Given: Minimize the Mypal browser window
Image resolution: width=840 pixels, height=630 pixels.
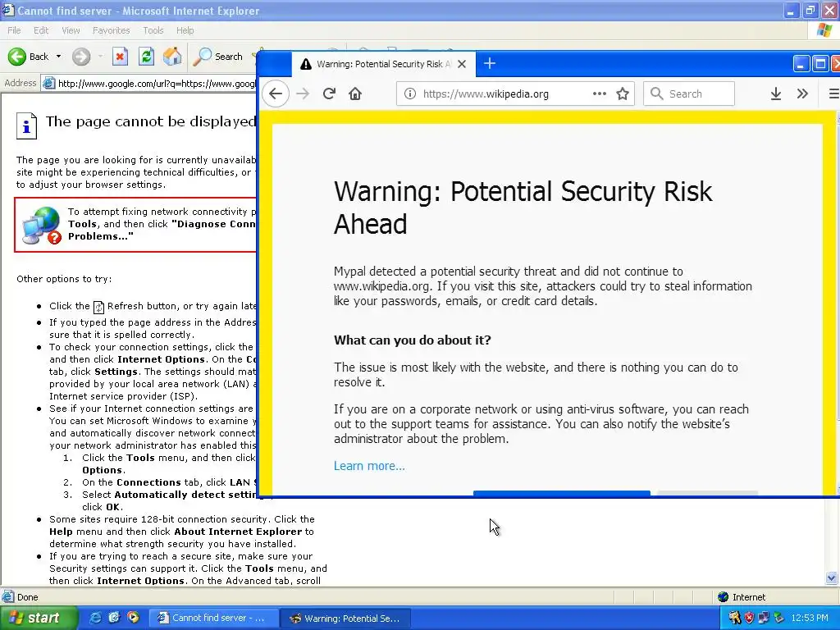Looking at the screenshot, I should pos(801,64).
